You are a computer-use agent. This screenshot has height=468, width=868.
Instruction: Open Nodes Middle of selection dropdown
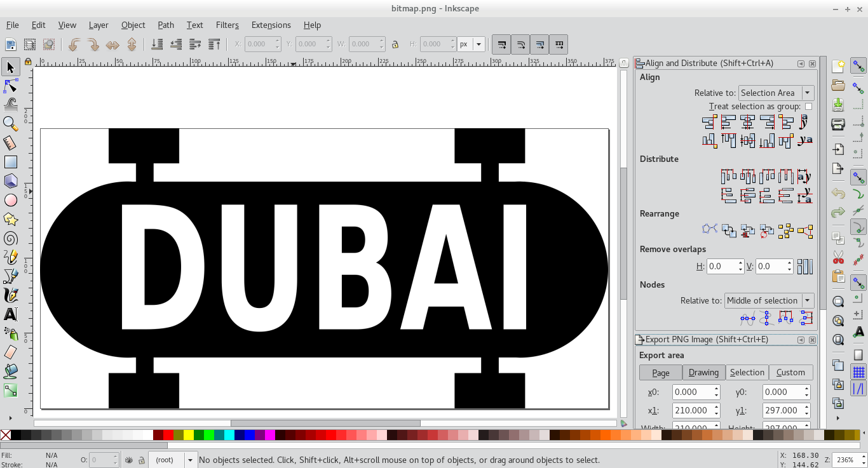(x=769, y=300)
